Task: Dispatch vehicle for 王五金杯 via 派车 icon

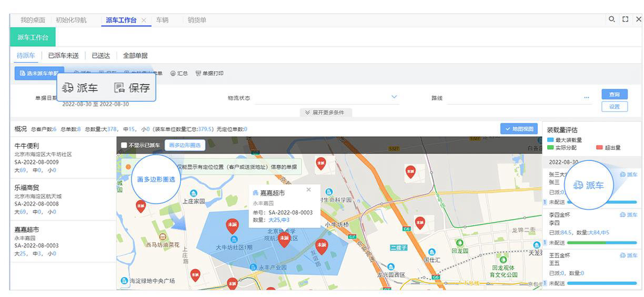Action: [x=623, y=255]
